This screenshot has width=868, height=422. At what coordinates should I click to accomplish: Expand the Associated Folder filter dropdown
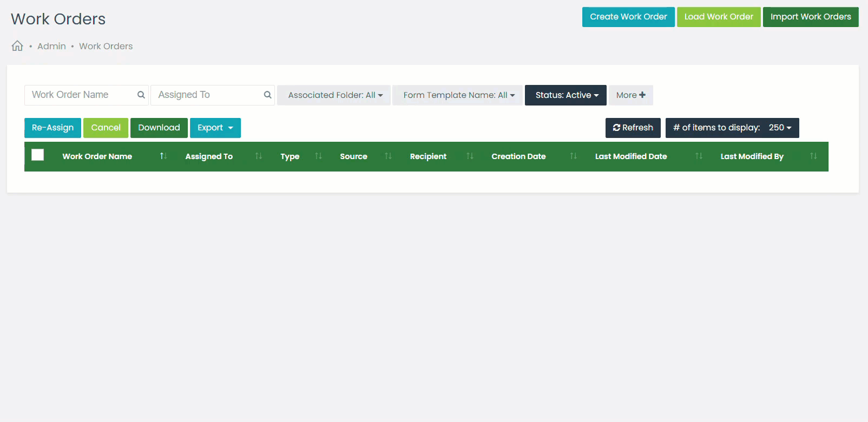coord(334,95)
